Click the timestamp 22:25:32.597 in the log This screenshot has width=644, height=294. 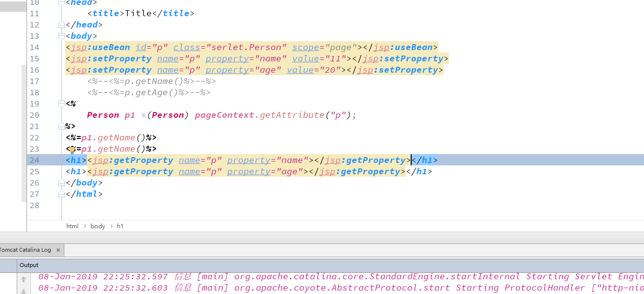point(136,276)
